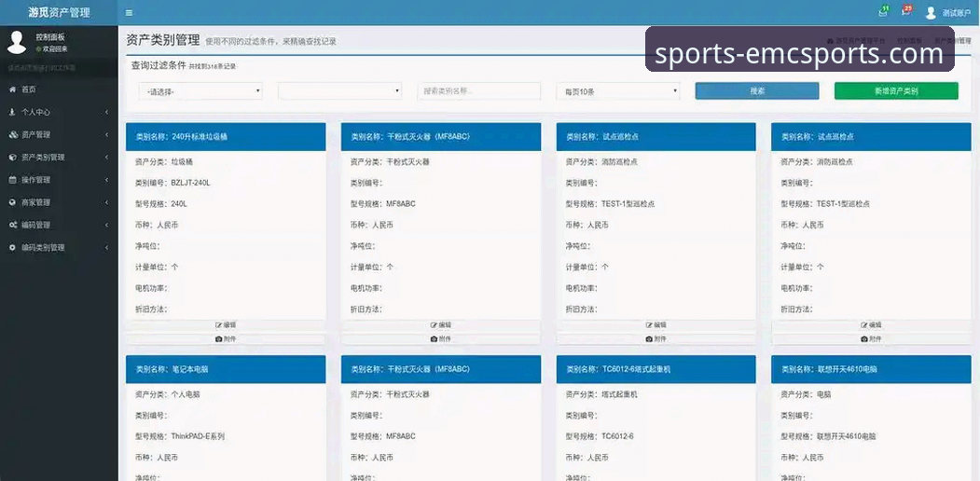980x481 pixels.
Task: Click the 查询过滤条件 section title
Action: 159,65
